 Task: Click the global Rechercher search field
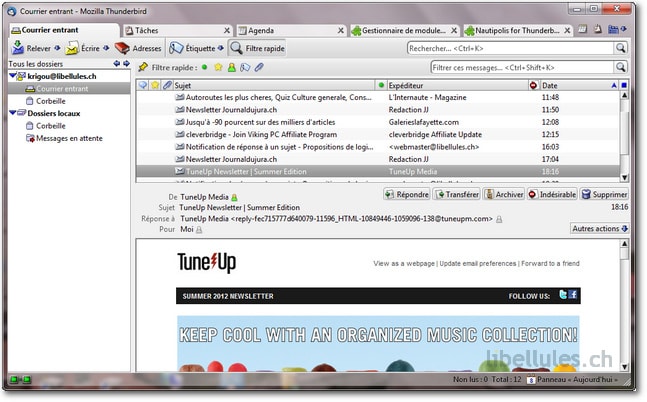(x=511, y=48)
